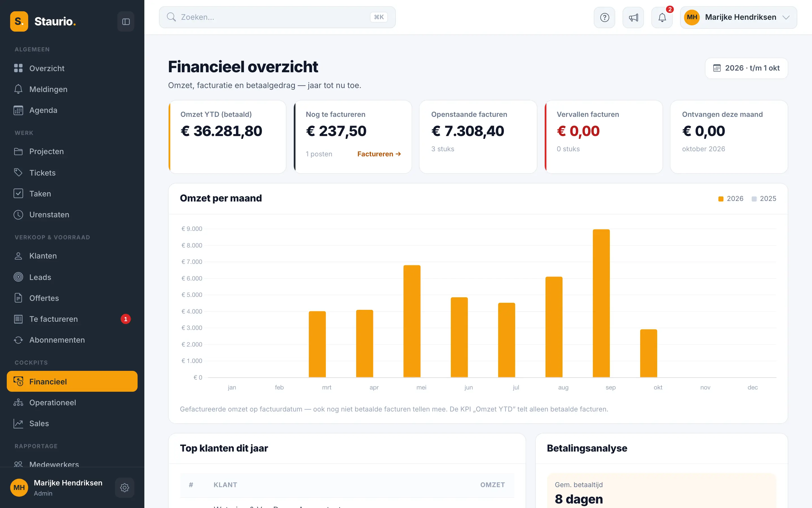Click the Vervallen facturen card

[x=603, y=137]
